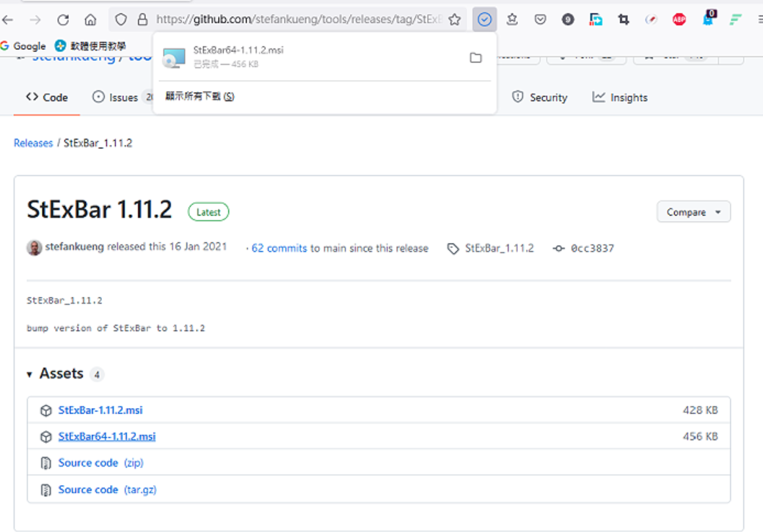Click the Releases breadcrumb link
The image size is (763, 532).
(x=33, y=143)
